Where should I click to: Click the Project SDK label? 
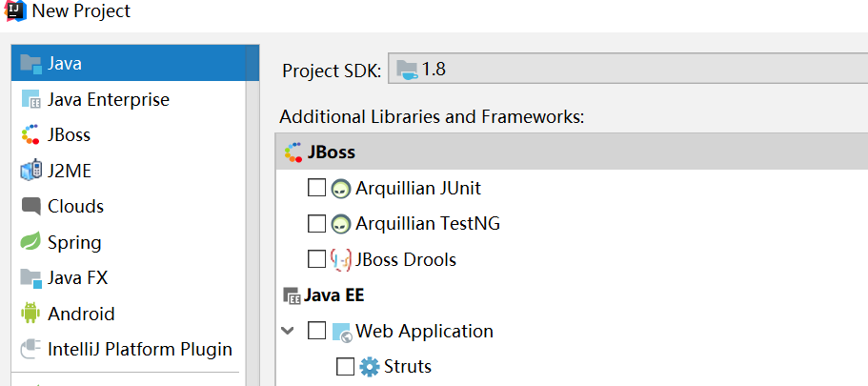click(x=332, y=71)
